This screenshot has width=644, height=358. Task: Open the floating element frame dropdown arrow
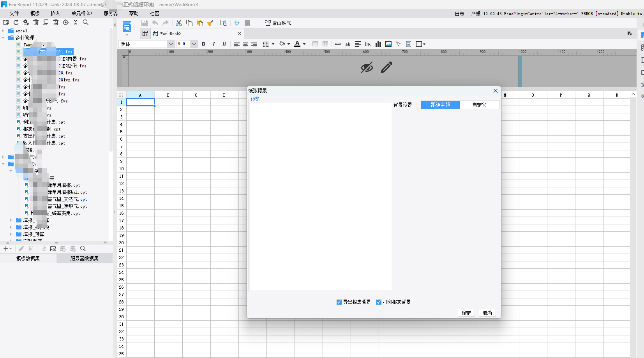(424, 44)
